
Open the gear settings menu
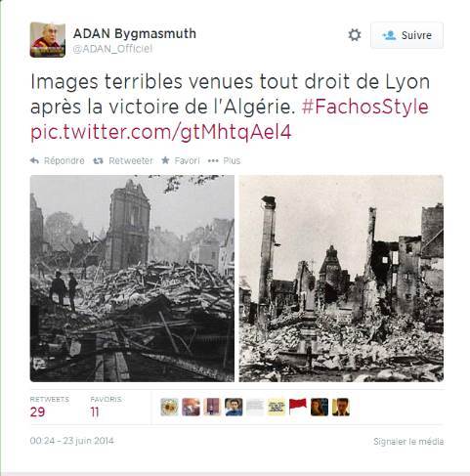click(355, 35)
